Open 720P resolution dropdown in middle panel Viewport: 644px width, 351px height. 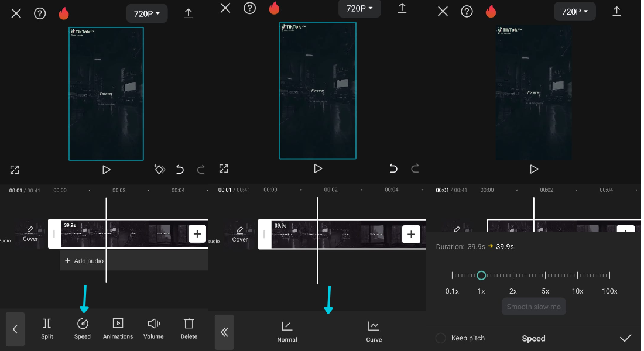tap(359, 9)
